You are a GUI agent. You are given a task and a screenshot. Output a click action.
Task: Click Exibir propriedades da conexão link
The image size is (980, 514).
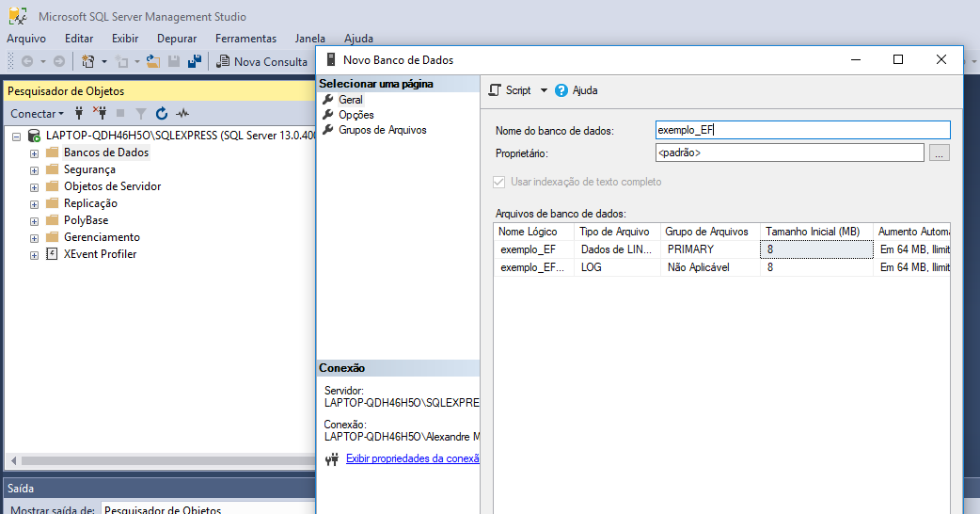click(413, 458)
